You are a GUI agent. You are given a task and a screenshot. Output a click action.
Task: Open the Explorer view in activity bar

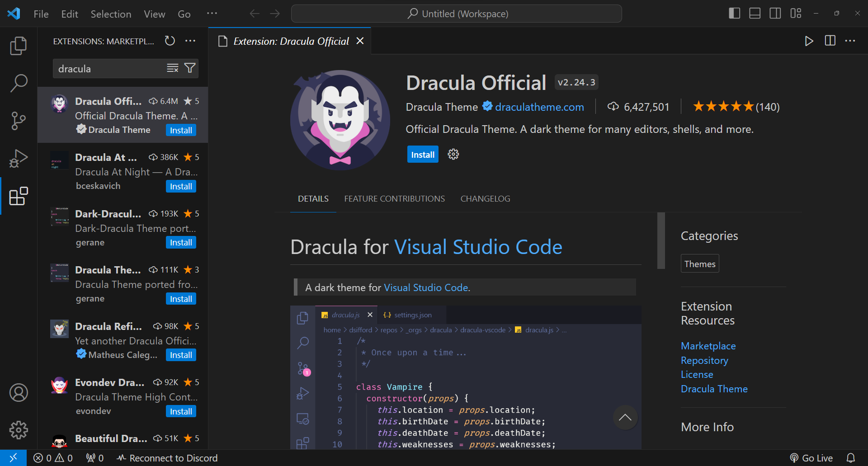click(19, 46)
